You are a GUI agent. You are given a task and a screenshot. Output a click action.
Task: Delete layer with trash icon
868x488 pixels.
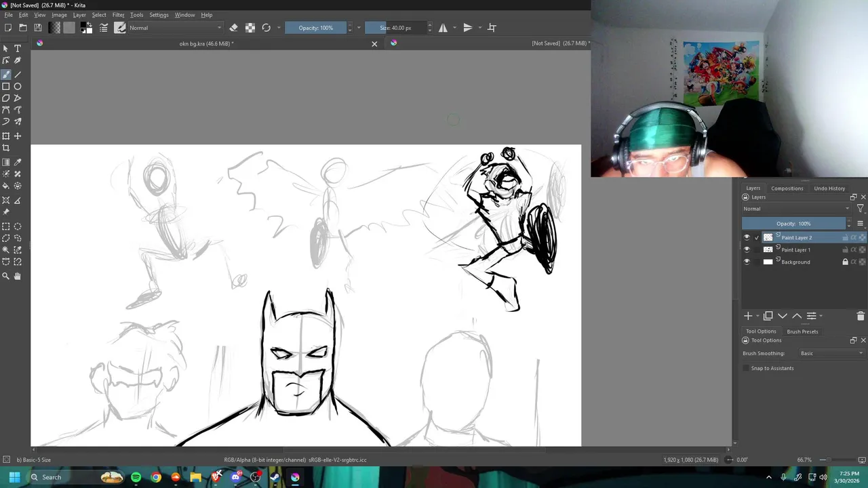point(861,316)
